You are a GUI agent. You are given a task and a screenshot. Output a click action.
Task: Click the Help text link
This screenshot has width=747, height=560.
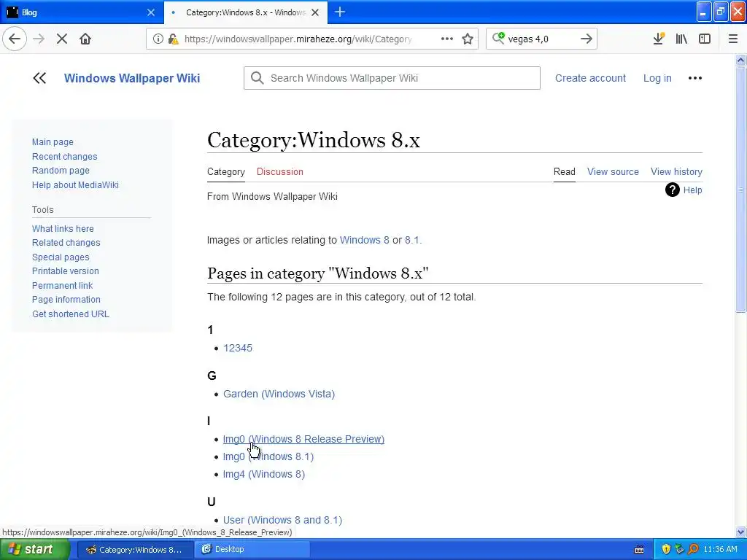click(693, 190)
